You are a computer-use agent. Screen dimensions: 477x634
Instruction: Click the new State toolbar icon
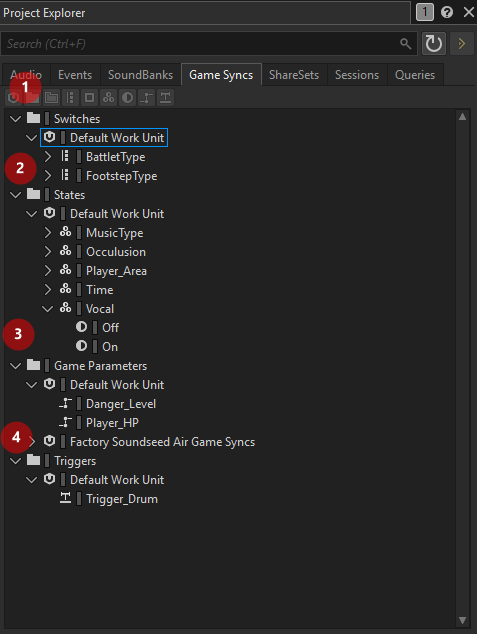click(x=127, y=98)
